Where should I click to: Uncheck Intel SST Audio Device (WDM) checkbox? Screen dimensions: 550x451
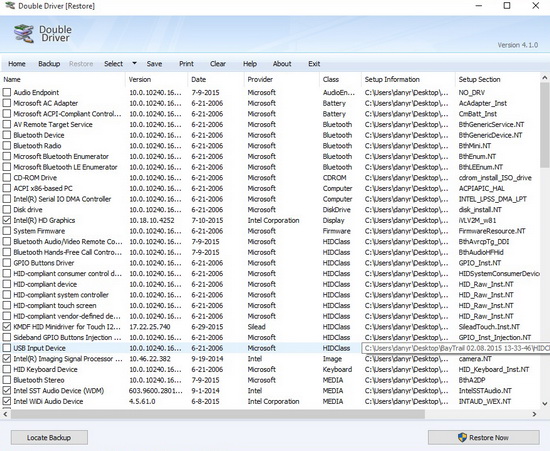click(7, 391)
